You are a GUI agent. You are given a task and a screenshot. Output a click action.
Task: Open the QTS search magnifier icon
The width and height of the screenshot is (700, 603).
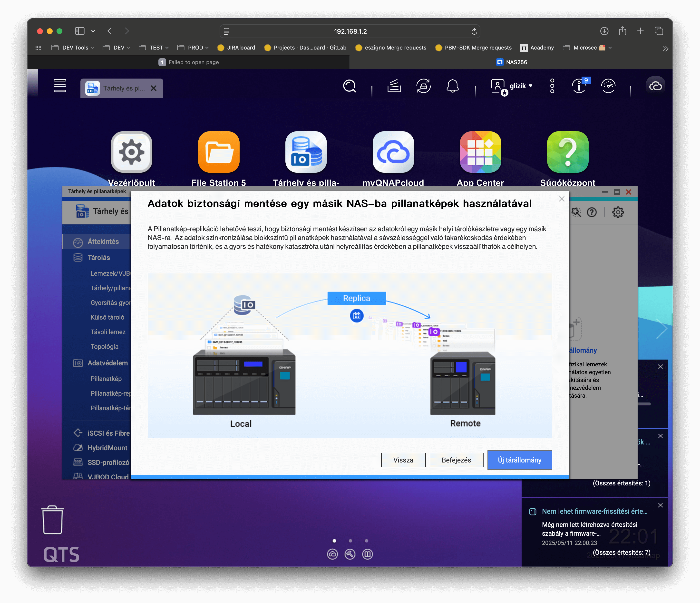point(349,86)
